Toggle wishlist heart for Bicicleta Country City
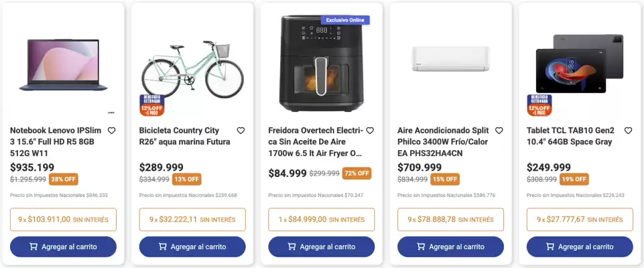644x268 pixels. (x=241, y=131)
